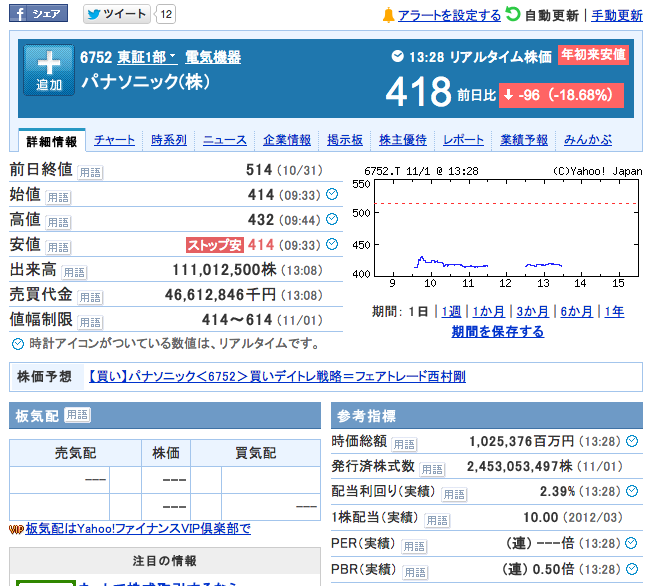This screenshot has width=649, height=586.
Task: Click the intraday stock price chart
Action: click(497, 227)
